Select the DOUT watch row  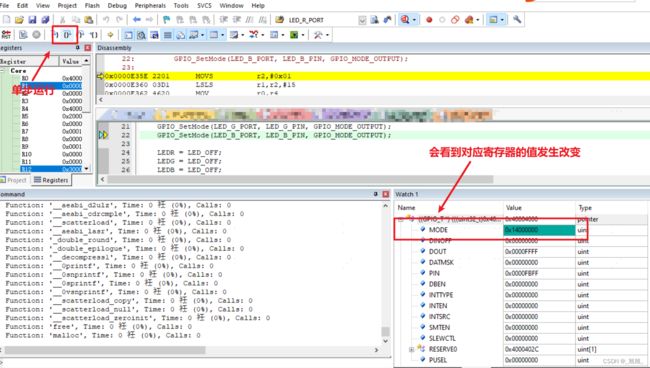tap(522, 252)
